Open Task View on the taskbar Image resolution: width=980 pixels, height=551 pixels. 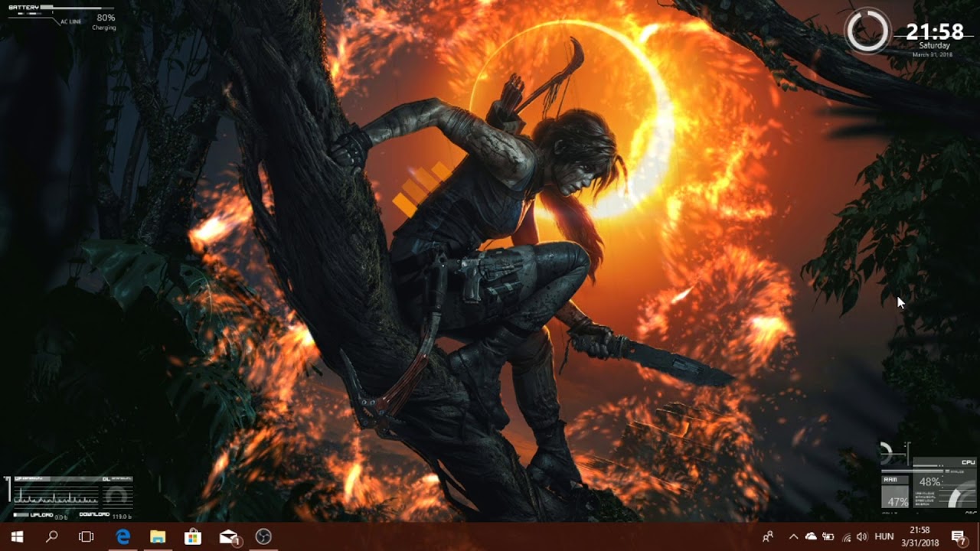coord(87,536)
